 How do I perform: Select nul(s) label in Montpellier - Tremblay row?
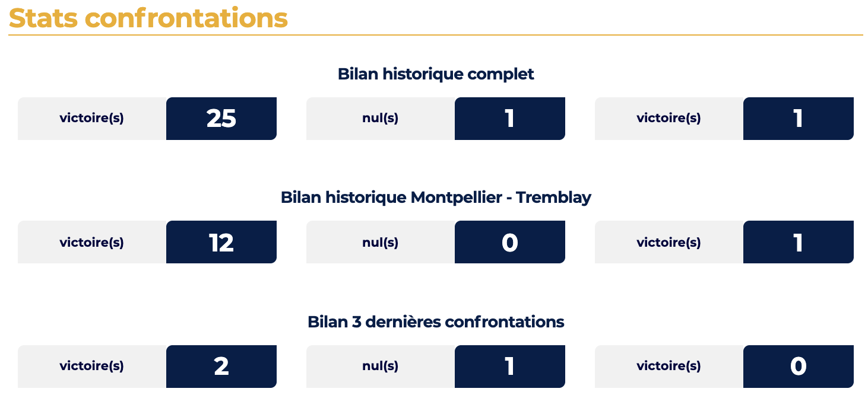[380, 243]
